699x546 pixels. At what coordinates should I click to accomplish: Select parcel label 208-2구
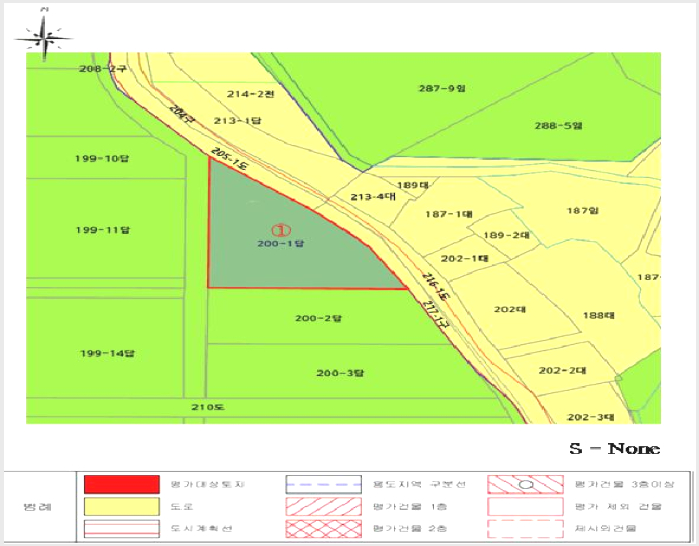click(103, 69)
